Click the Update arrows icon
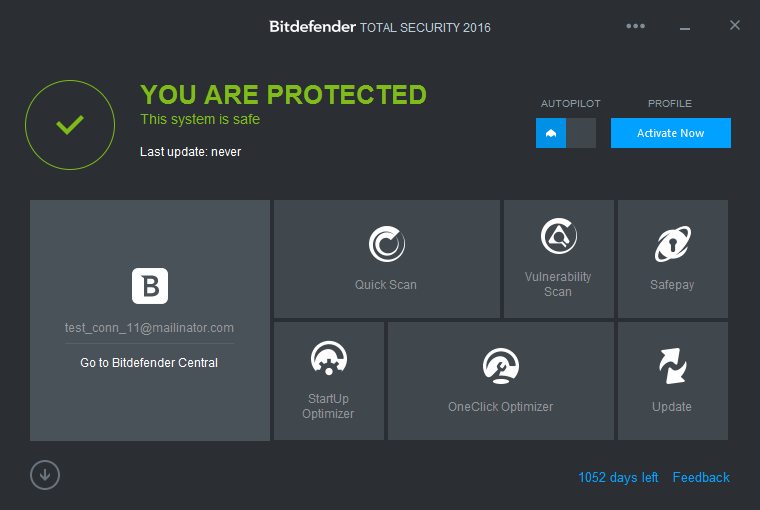 pyautogui.click(x=672, y=366)
